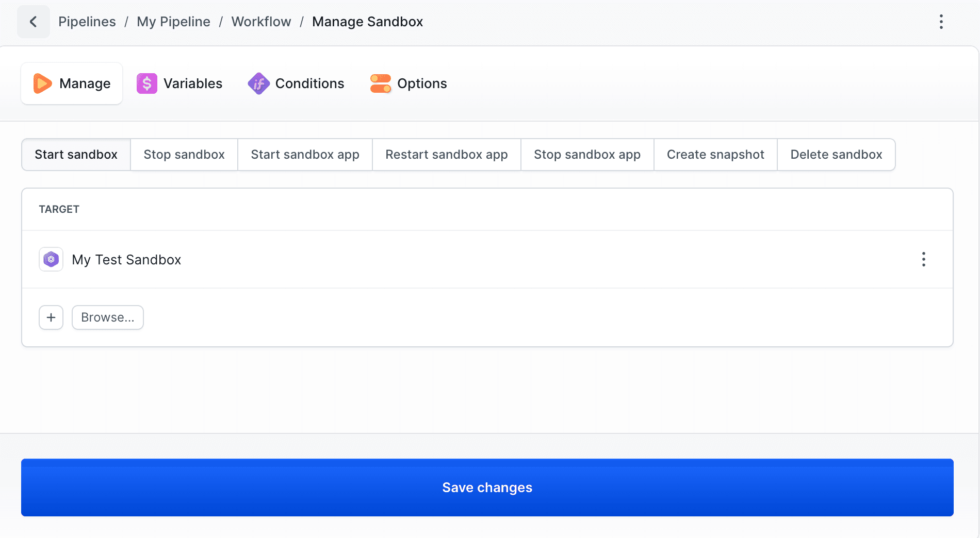The width and height of the screenshot is (980, 538).
Task: Open My Pipeline breadcrumb link
Action: click(173, 22)
